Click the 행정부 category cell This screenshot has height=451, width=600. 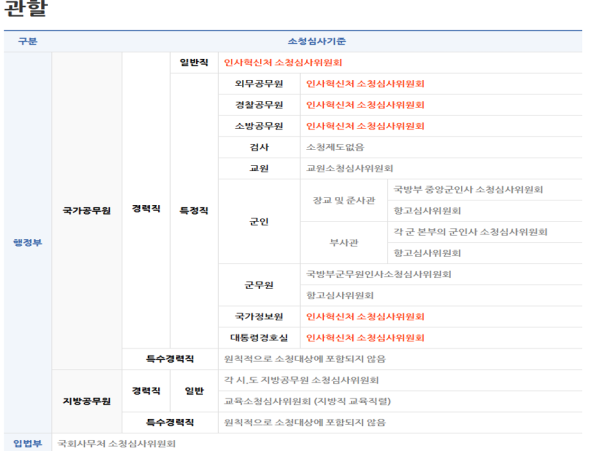[x=28, y=242]
